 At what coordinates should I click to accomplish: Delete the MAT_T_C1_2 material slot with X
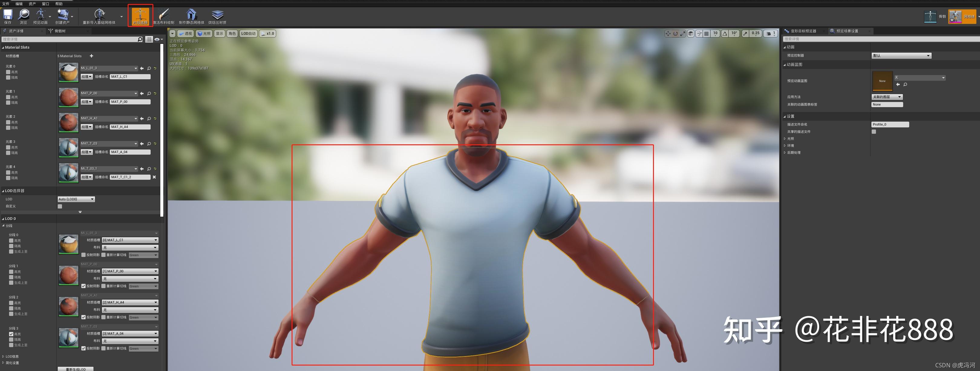coord(154,177)
